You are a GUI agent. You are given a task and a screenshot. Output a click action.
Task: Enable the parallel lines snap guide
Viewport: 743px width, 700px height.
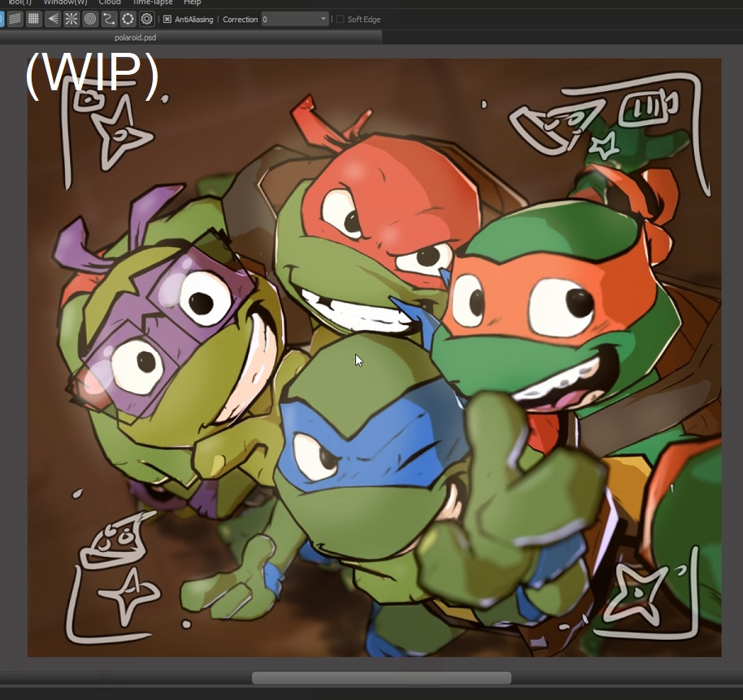[15, 19]
